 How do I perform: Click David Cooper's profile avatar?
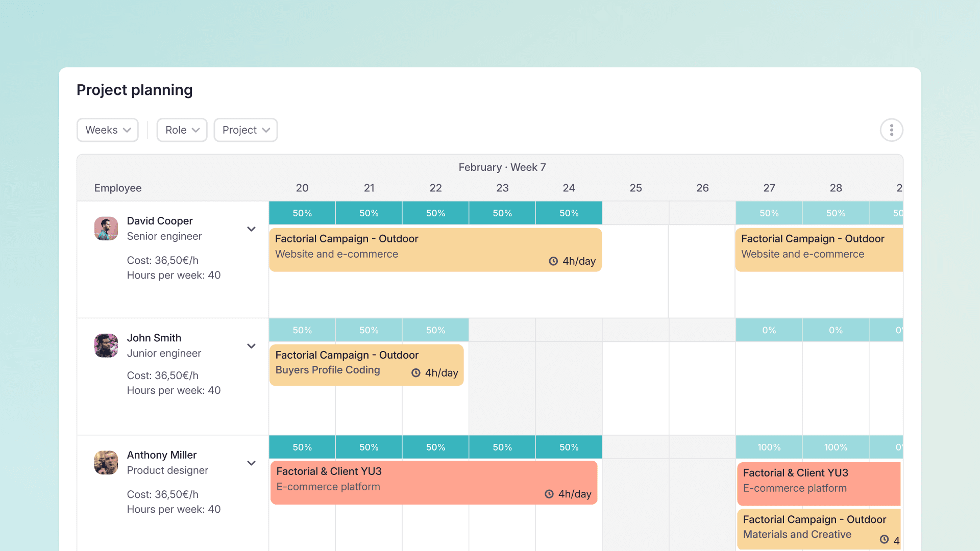coord(106,229)
